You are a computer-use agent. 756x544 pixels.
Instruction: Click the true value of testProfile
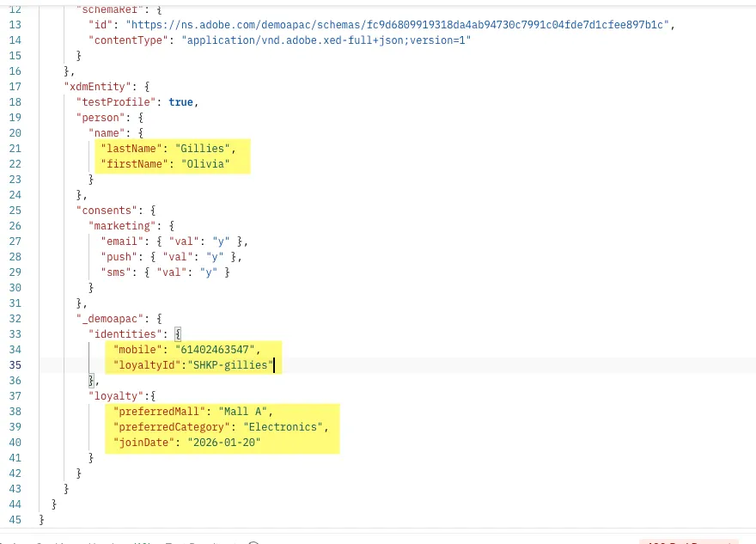[x=180, y=101]
